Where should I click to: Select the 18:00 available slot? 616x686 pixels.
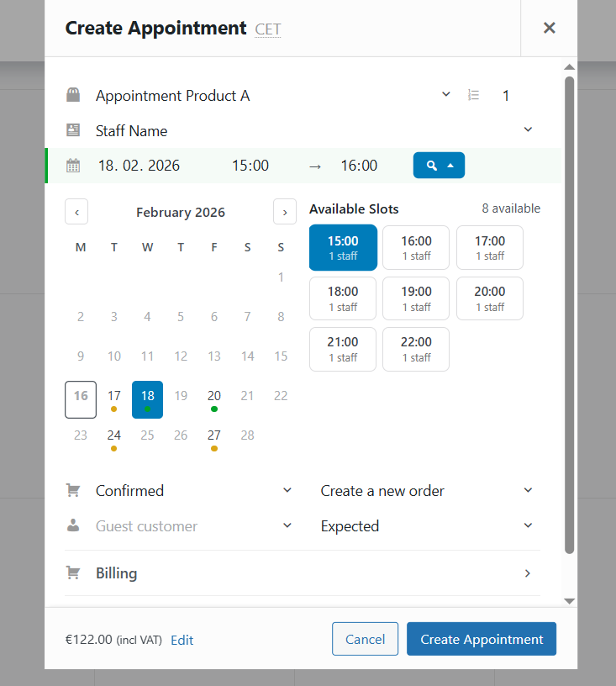tap(343, 298)
